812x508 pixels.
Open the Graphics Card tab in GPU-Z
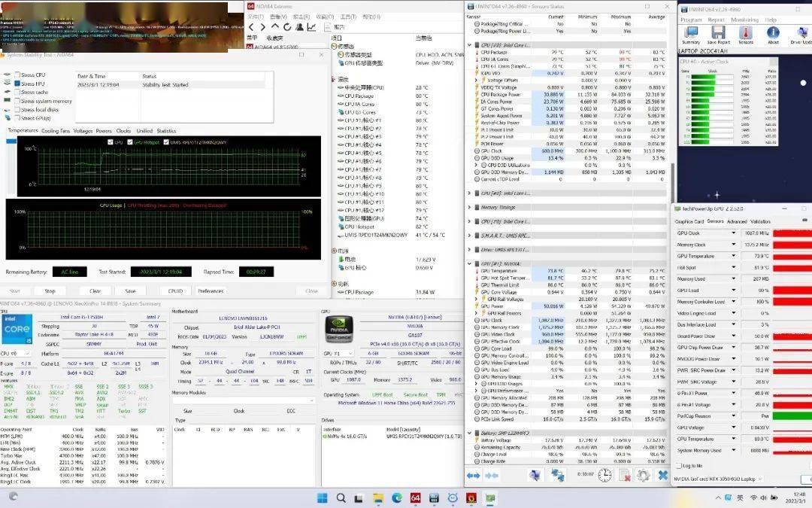[x=689, y=221]
